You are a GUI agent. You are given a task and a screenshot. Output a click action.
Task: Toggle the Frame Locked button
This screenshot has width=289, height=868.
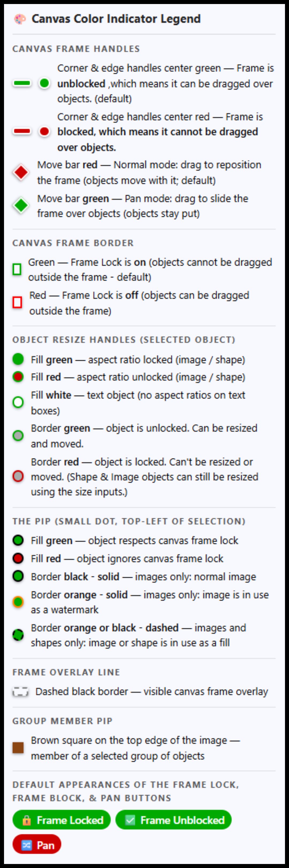[62, 820]
